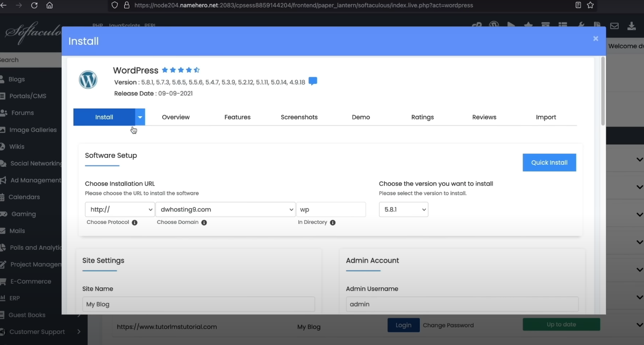Bookmark this page with star icon
Image resolution: width=644 pixels, height=345 pixels.
590,5
